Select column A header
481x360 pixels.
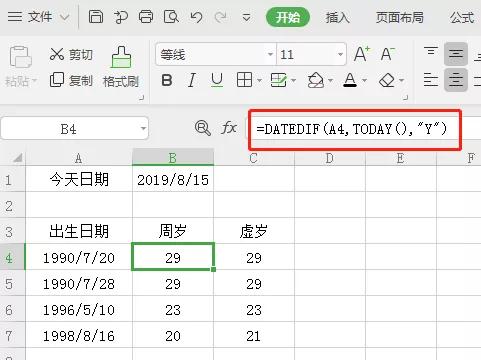[x=79, y=158]
